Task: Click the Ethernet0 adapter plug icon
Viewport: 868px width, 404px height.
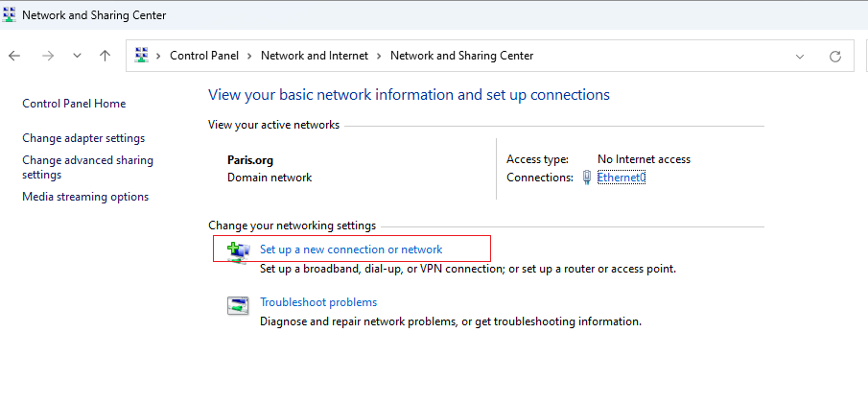Action: (x=587, y=178)
